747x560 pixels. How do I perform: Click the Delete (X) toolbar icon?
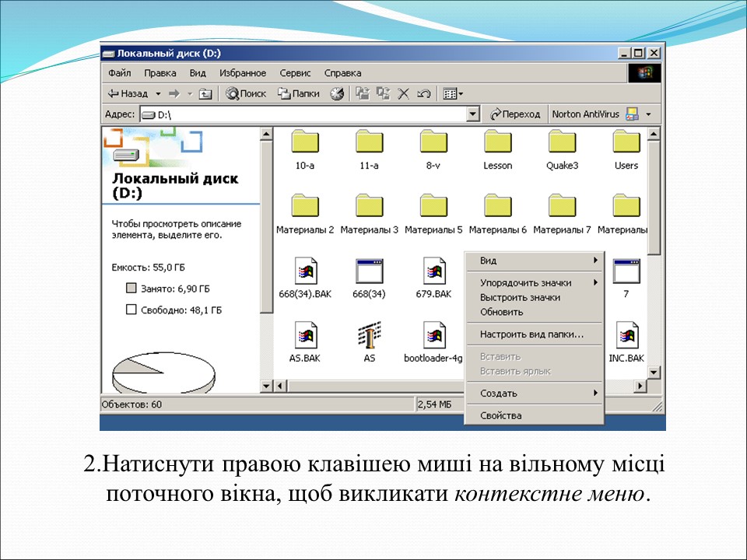click(x=403, y=93)
